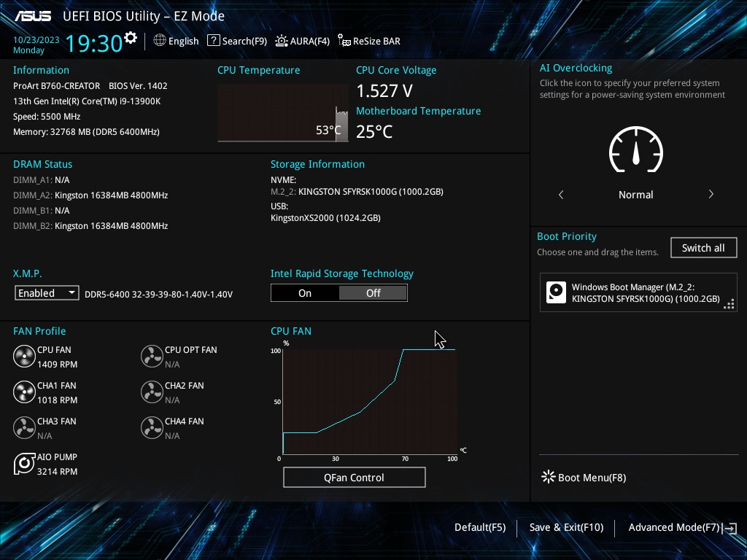Image resolution: width=747 pixels, height=560 pixels.
Task: Click the Advanced Mode exit arrow icon
Action: pos(730,528)
